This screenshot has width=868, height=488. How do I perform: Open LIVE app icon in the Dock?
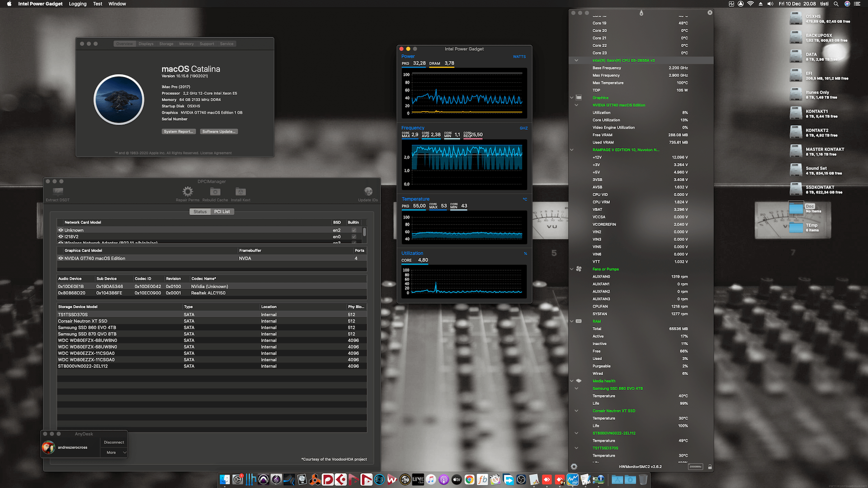click(418, 479)
